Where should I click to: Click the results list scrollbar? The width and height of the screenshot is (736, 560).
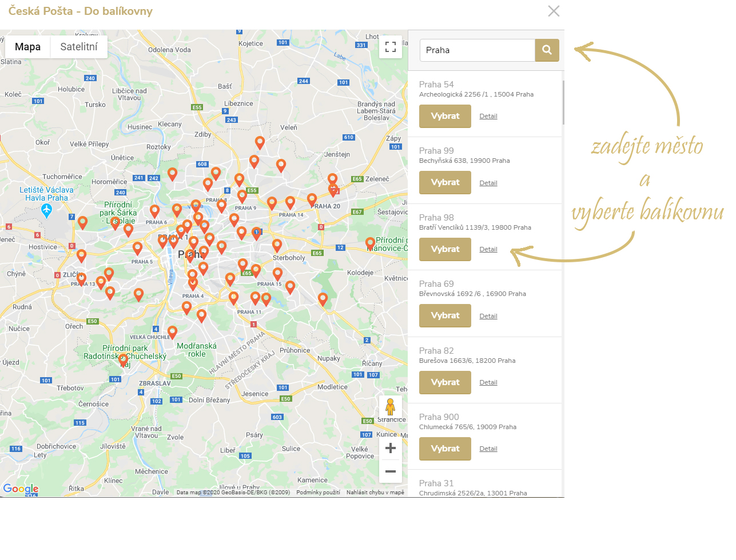(563, 103)
